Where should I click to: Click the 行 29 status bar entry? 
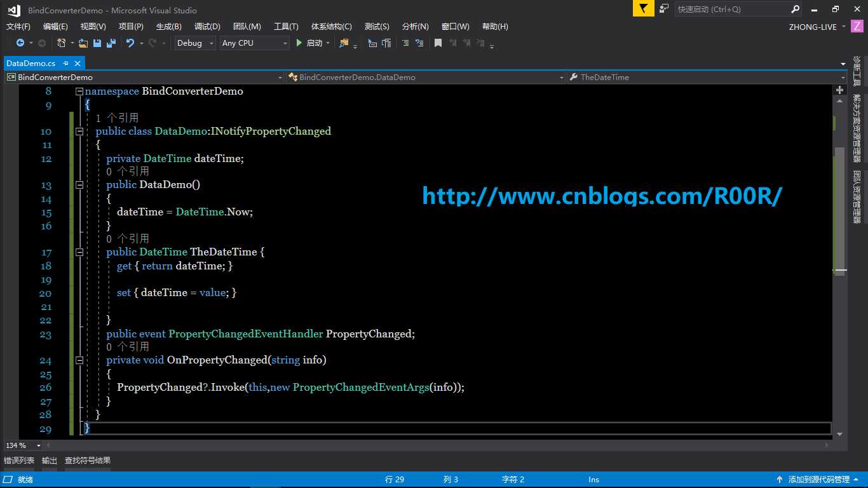(x=395, y=480)
